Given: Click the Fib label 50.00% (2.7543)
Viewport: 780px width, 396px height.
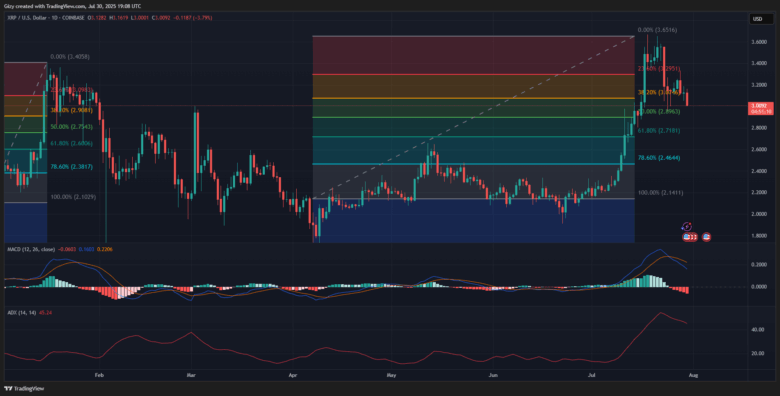Looking at the screenshot, I should pyautogui.click(x=71, y=127).
